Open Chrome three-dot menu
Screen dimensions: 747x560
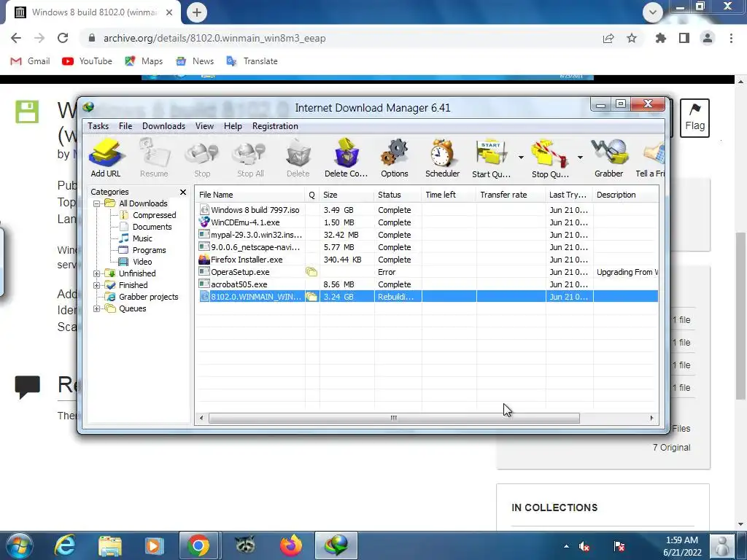tap(731, 38)
